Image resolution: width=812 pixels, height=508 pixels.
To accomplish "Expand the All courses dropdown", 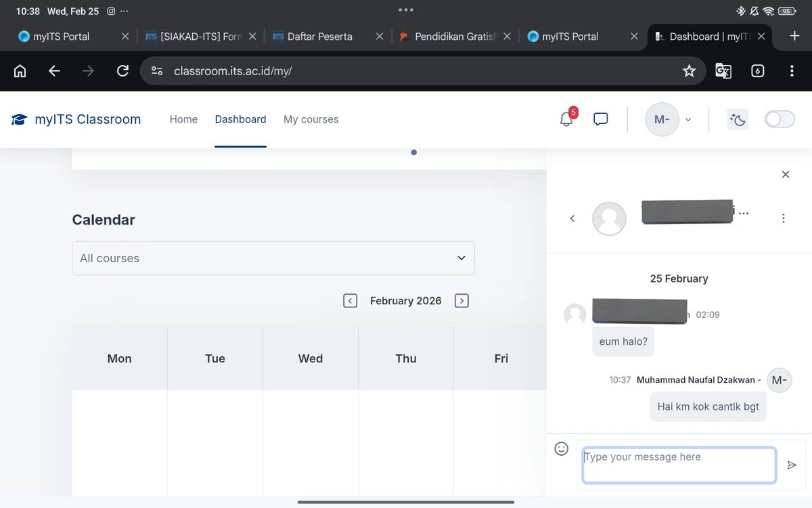I will (x=273, y=258).
